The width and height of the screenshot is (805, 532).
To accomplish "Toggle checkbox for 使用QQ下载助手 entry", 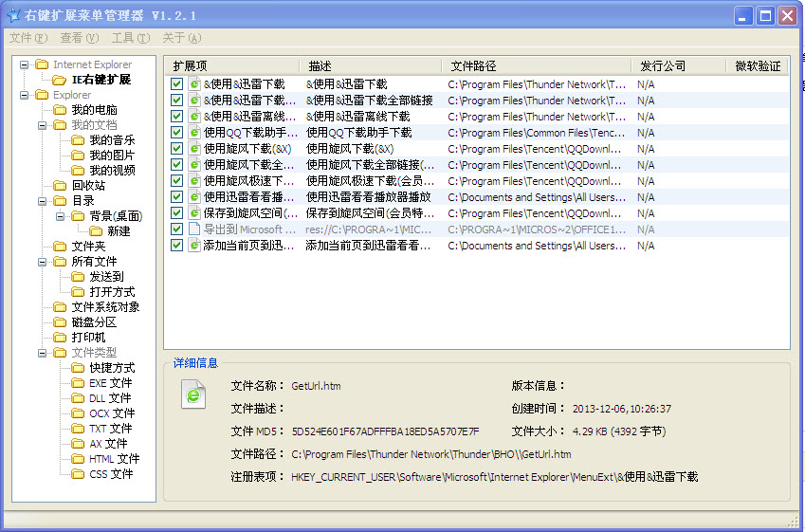I will (176, 133).
